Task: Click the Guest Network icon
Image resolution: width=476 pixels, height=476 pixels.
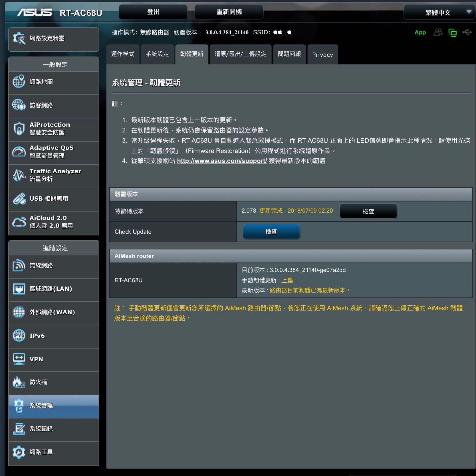Action: tap(19, 105)
